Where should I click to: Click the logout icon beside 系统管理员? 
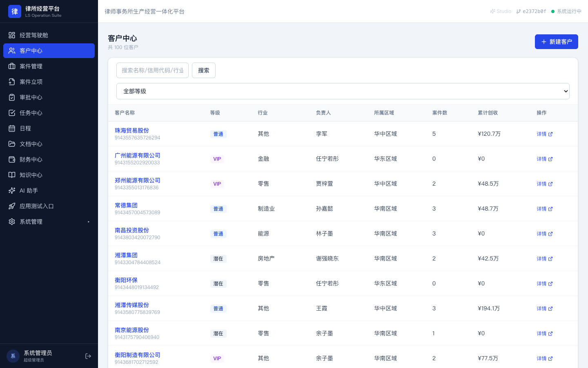[x=88, y=356]
